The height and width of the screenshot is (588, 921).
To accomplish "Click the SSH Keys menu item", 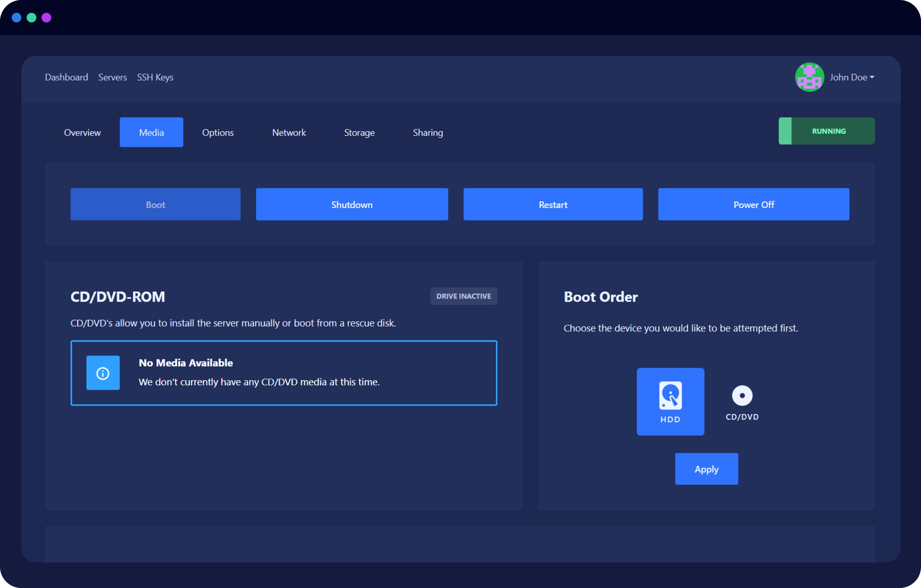I will click(x=156, y=77).
